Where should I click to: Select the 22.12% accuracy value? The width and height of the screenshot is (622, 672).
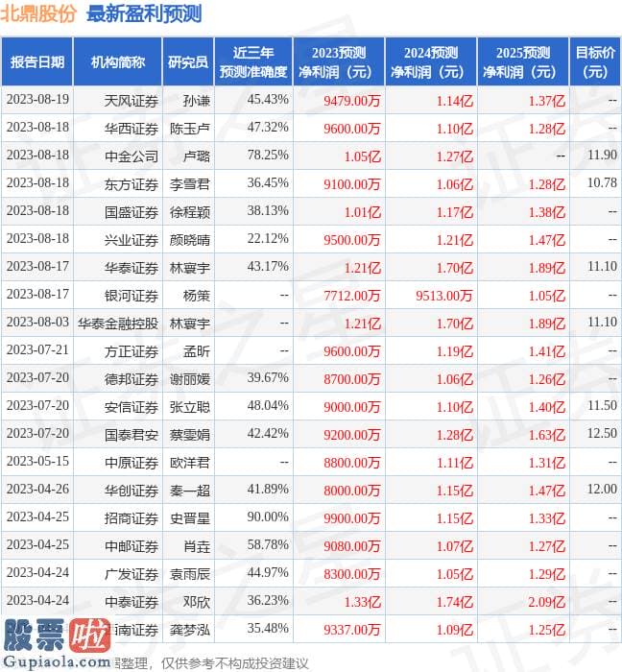(268, 238)
